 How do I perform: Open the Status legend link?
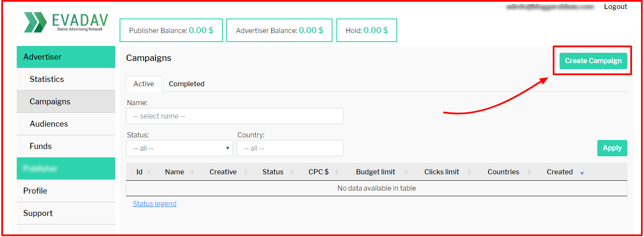tap(155, 204)
